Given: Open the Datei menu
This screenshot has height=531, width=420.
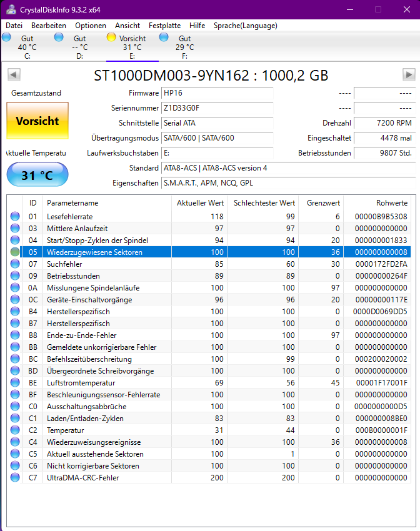Looking at the screenshot, I should [x=14, y=26].
